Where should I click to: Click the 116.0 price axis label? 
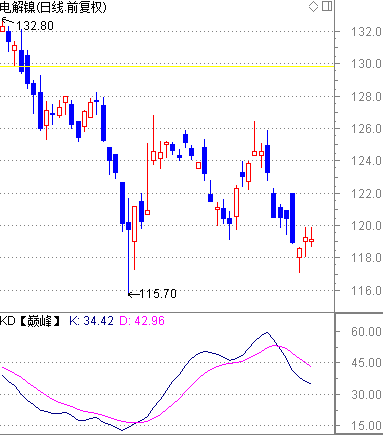pos(366,291)
